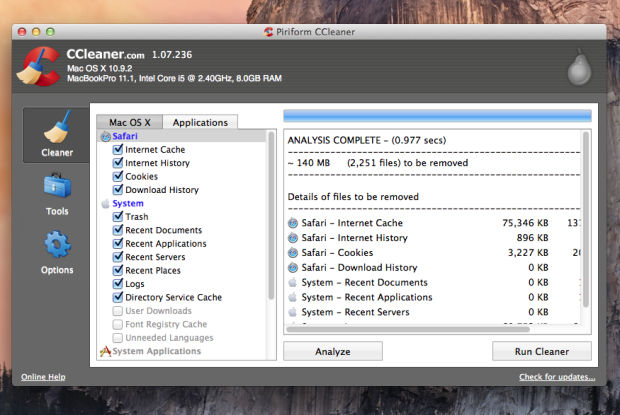
Task: Uncheck the Internet Cache checkbox
Action: (x=117, y=150)
